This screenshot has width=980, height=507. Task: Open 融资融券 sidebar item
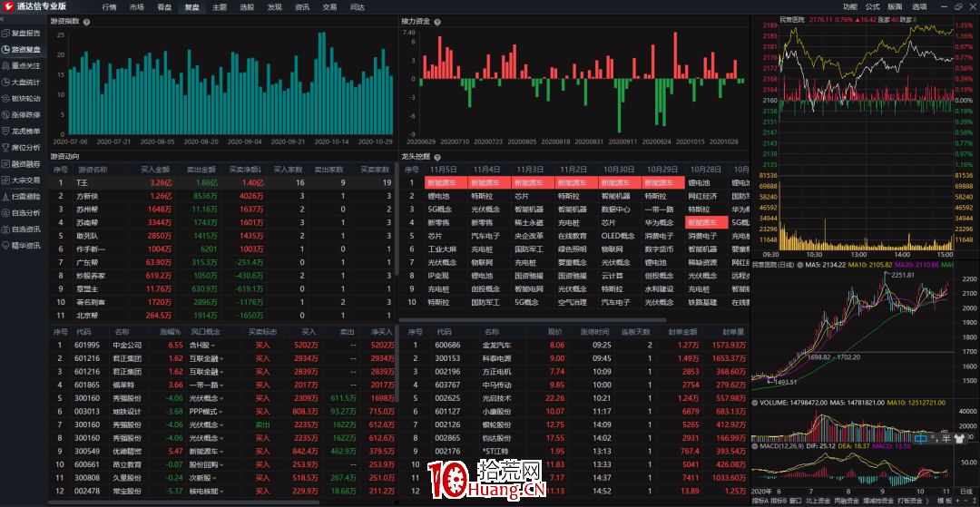pyautogui.click(x=22, y=163)
